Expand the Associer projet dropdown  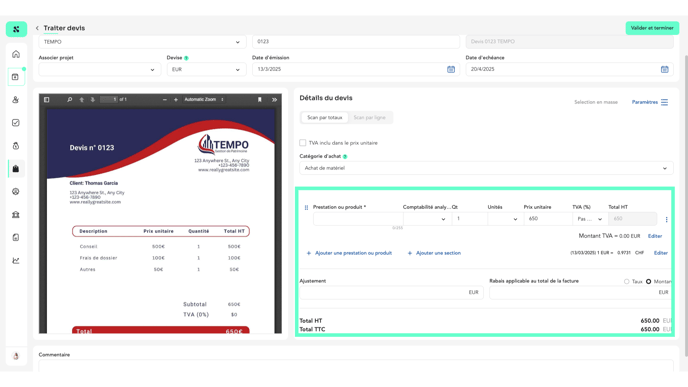coord(99,69)
